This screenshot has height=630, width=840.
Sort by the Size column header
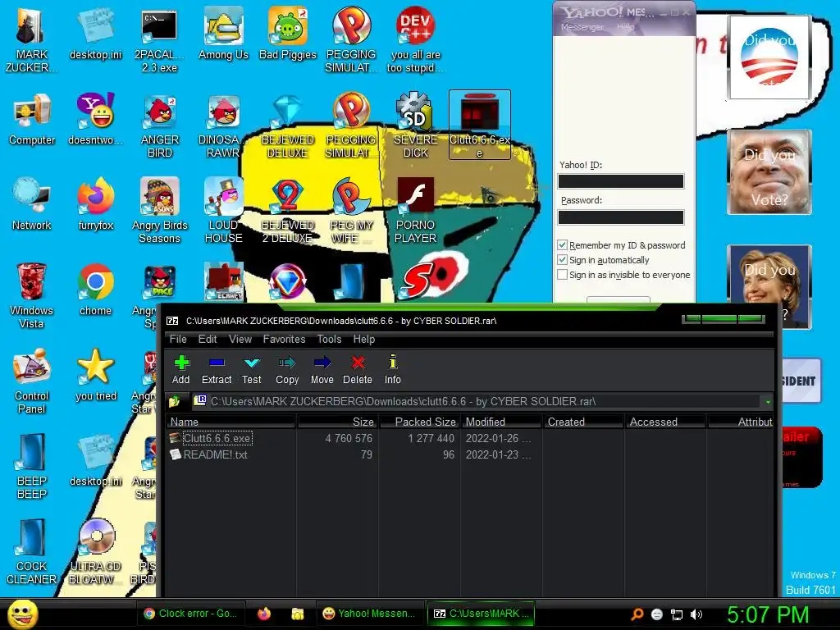coord(337,422)
